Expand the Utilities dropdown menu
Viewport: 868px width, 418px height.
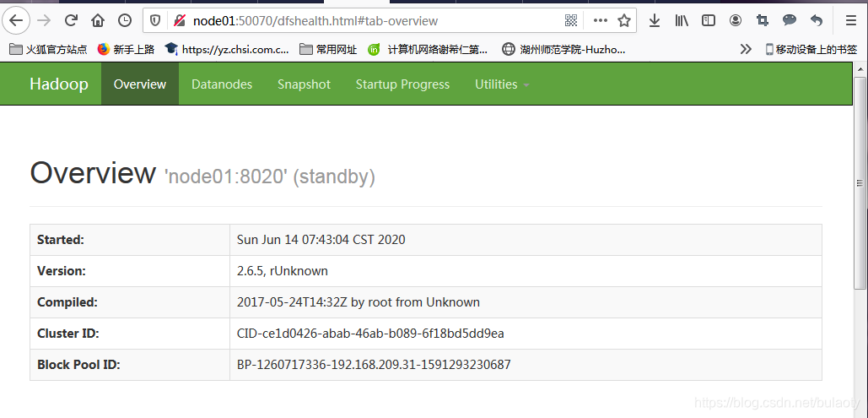click(502, 84)
